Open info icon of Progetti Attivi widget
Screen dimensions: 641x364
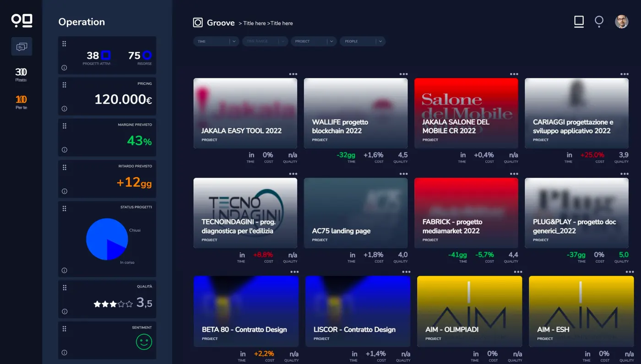tap(64, 68)
